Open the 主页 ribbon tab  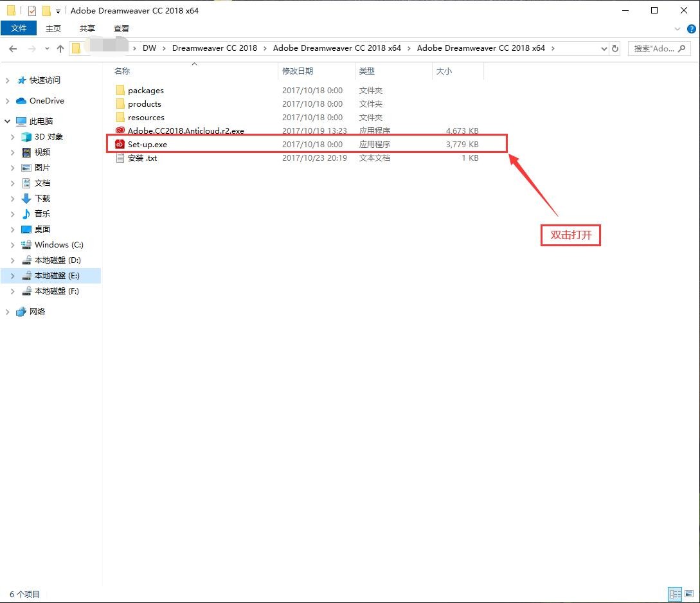click(53, 28)
